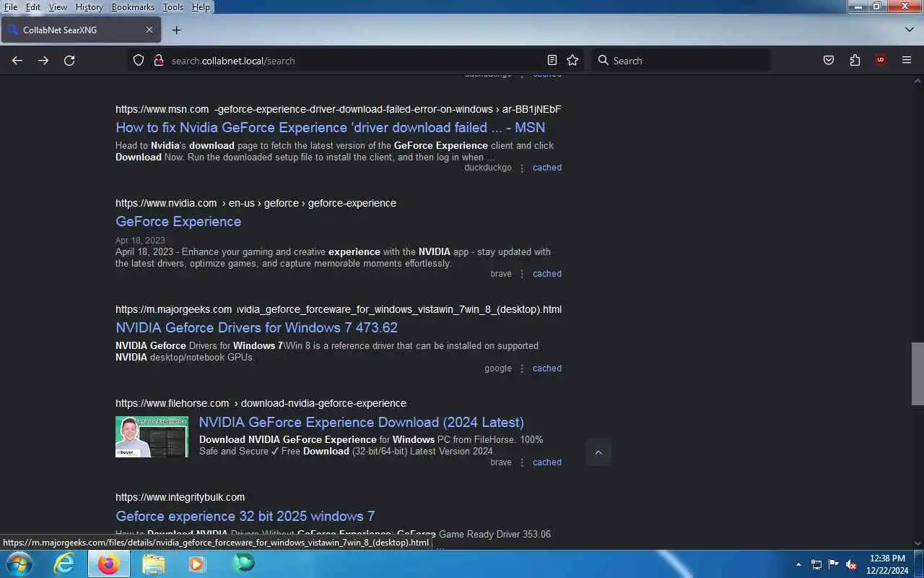This screenshot has height=578, width=924.
Task: Open the History menu
Action: coord(89,7)
